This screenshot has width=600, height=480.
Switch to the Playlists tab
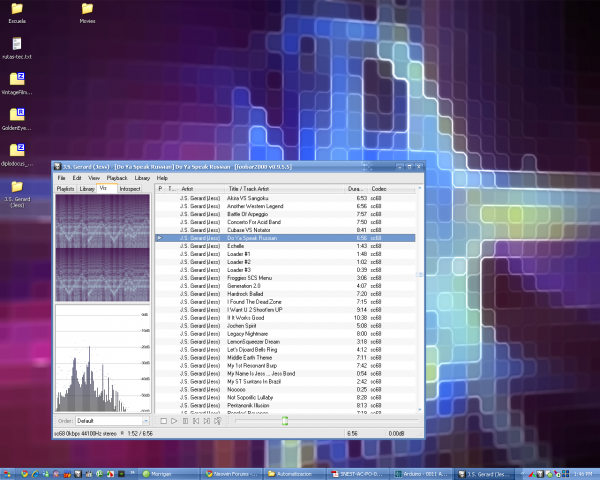point(65,189)
